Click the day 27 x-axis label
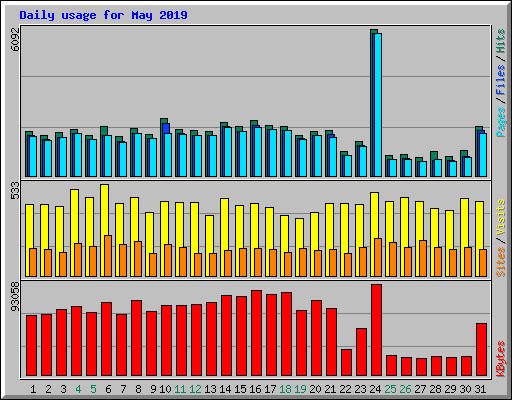The image size is (512, 400). (x=420, y=389)
